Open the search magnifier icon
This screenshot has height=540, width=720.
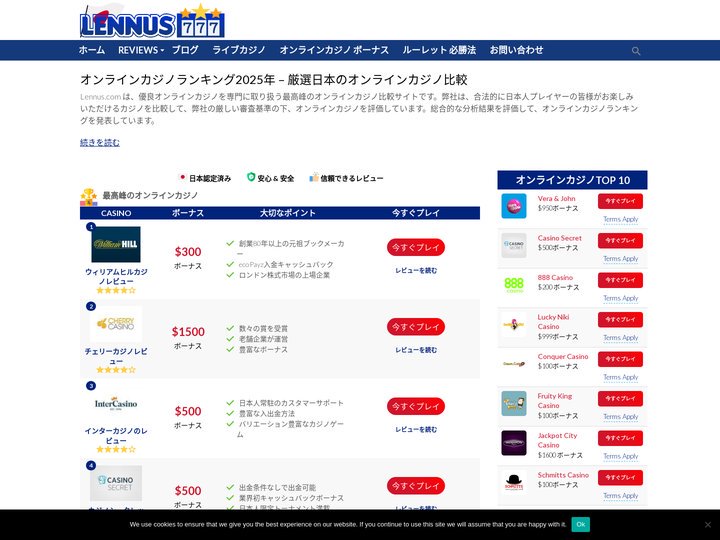(636, 51)
